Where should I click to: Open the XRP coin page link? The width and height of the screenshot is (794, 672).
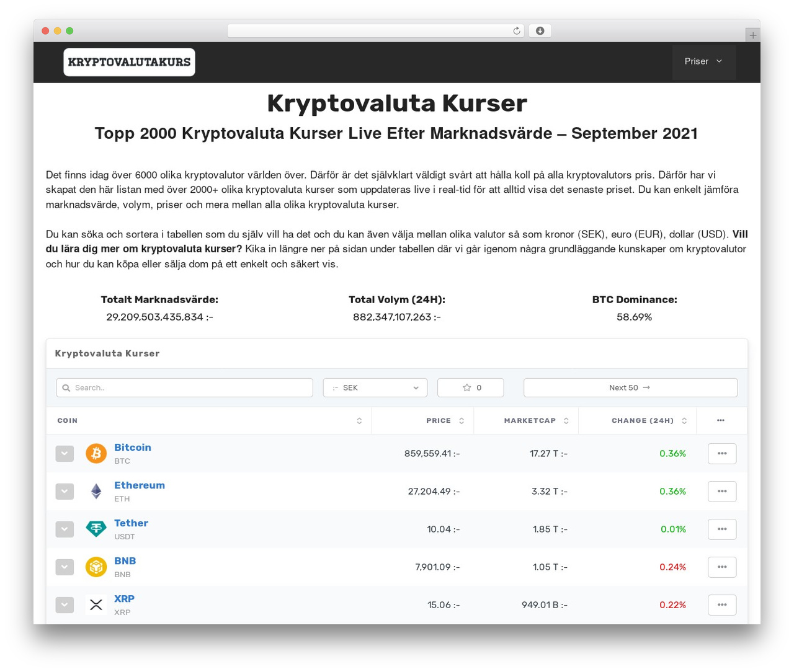tap(124, 599)
